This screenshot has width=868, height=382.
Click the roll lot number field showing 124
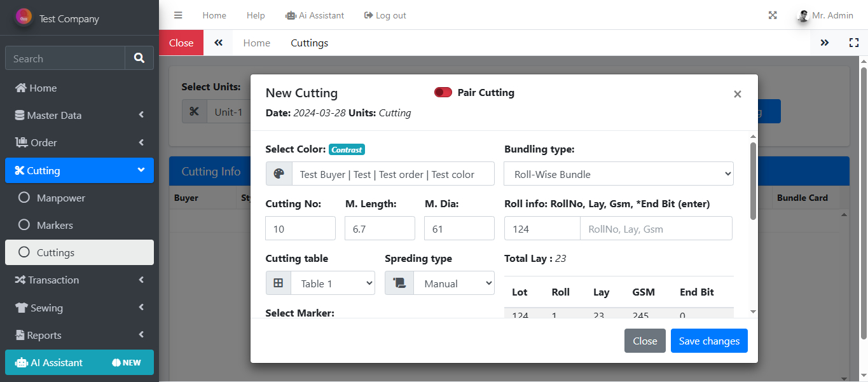click(x=542, y=229)
